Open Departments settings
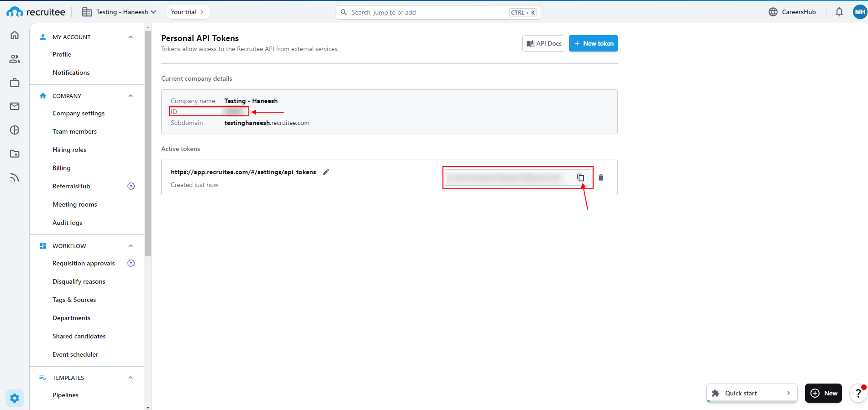Screen dimensions: 868x410 pyautogui.click(x=71, y=318)
